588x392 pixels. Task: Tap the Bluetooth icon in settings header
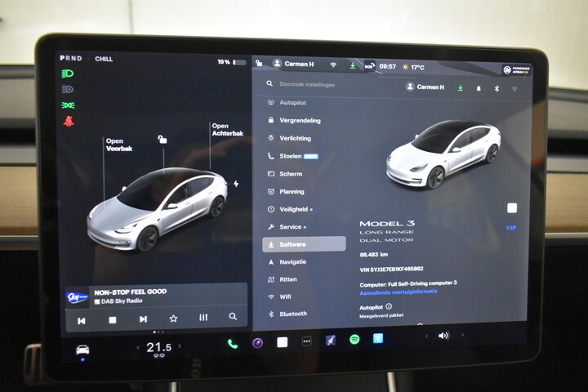pyautogui.click(x=497, y=88)
